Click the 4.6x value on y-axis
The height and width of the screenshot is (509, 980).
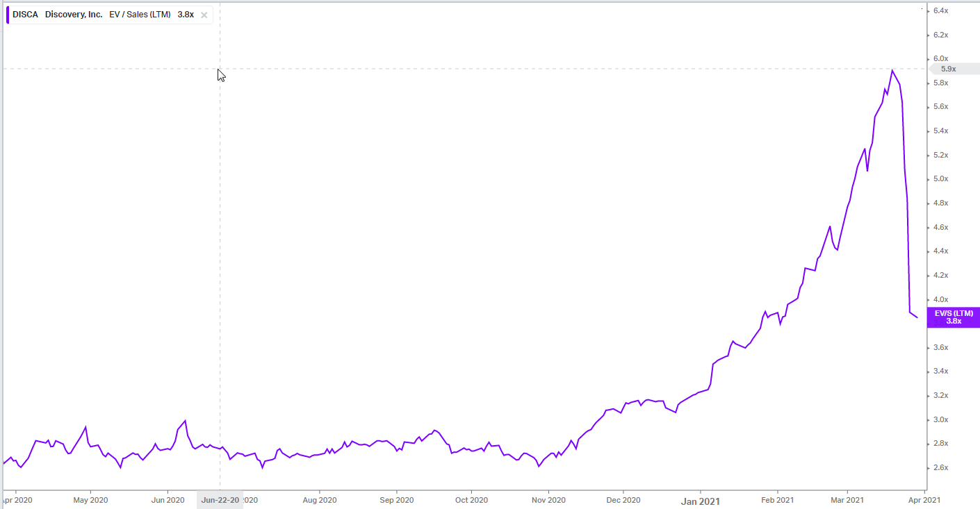pos(940,227)
